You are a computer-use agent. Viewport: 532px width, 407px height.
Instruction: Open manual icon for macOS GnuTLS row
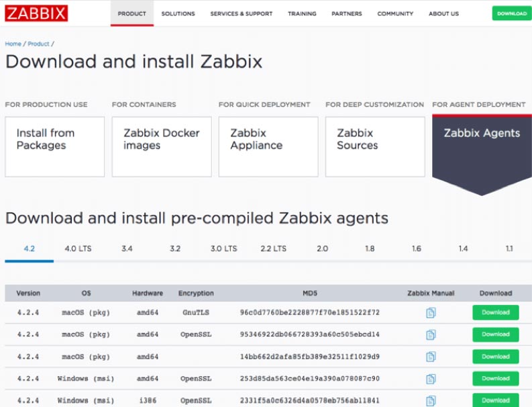coord(431,312)
